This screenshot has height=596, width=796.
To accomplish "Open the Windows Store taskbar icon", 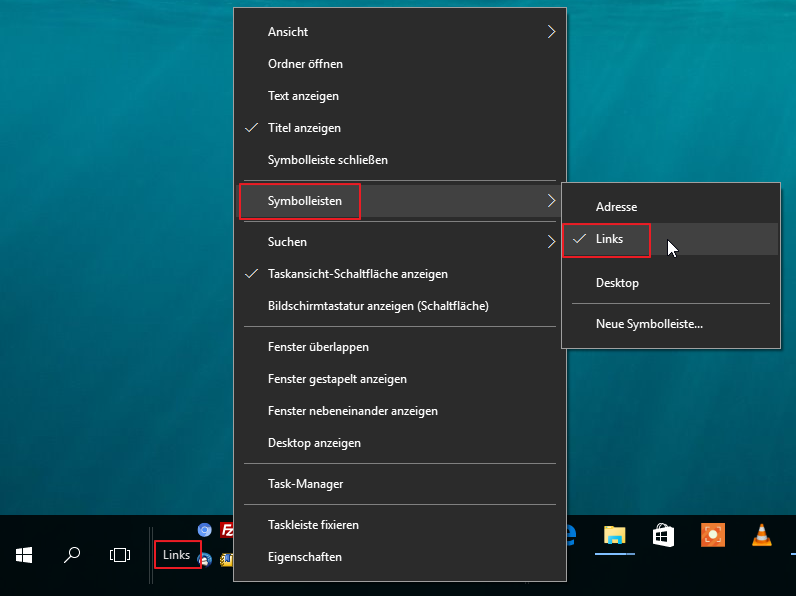I will [x=664, y=536].
